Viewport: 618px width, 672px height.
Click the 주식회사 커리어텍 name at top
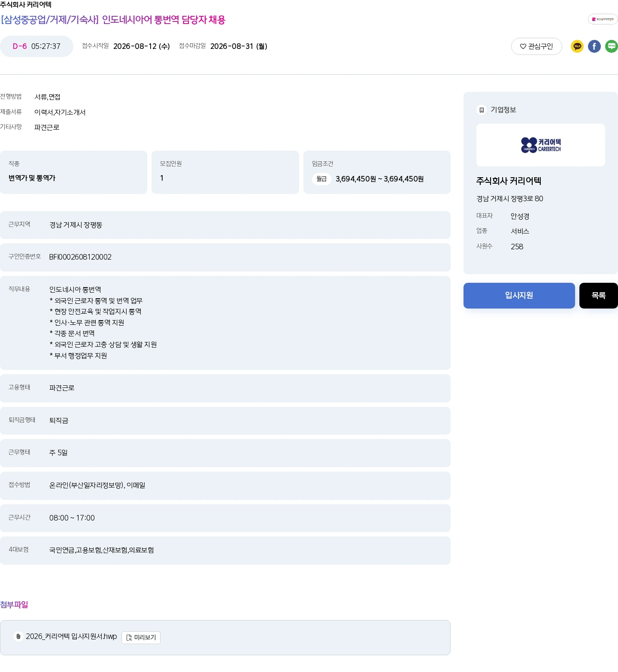[x=26, y=5]
